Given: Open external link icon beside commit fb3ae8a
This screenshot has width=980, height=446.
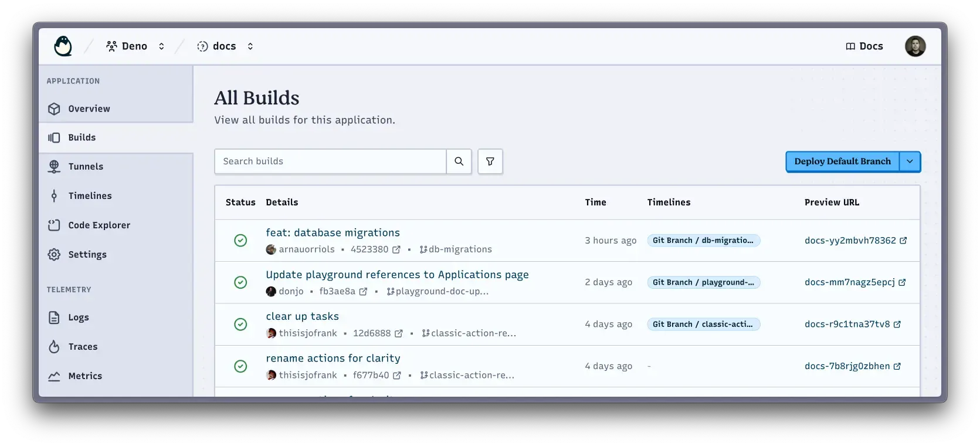Looking at the screenshot, I should pyautogui.click(x=364, y=292).
